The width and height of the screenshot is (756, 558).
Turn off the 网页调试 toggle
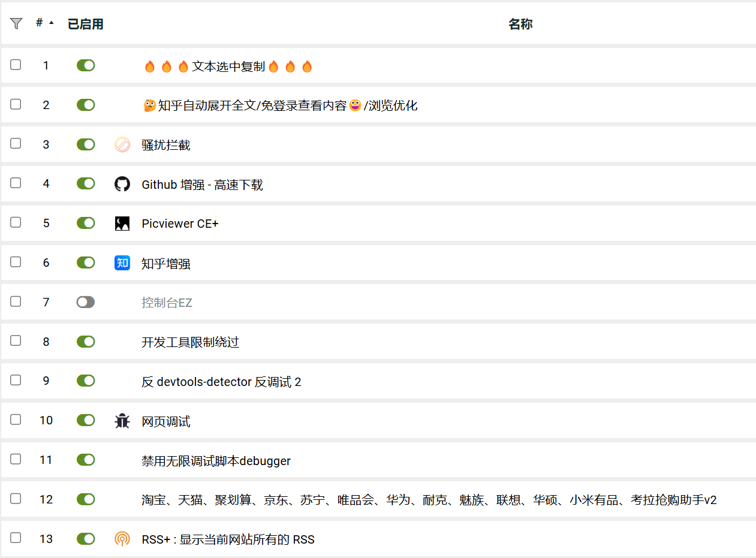click(x=86, y=420)
